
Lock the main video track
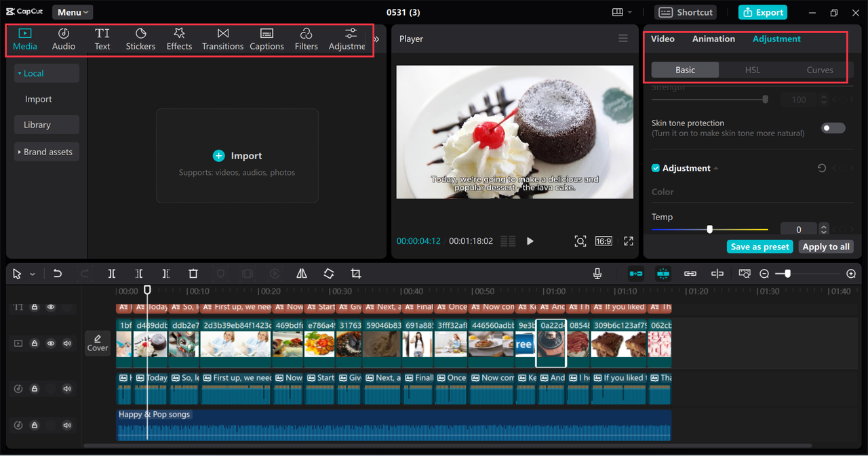[35, 344]
